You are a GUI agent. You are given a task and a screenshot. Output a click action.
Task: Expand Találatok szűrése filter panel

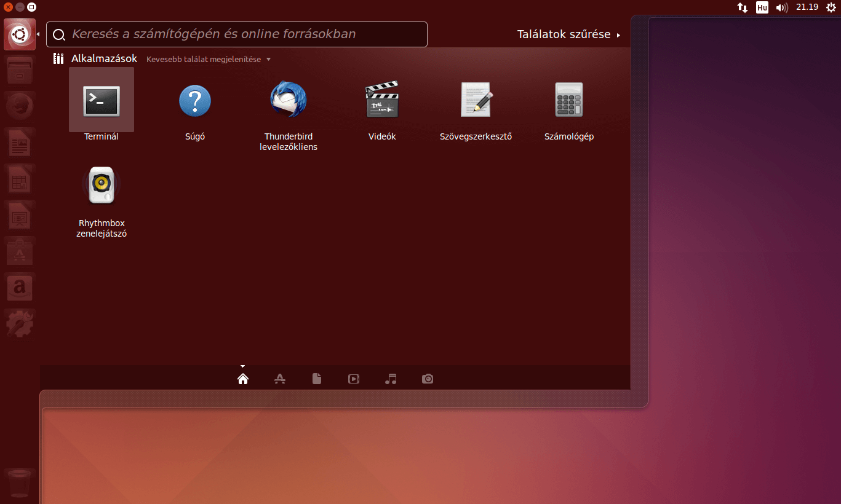point(568,34)
